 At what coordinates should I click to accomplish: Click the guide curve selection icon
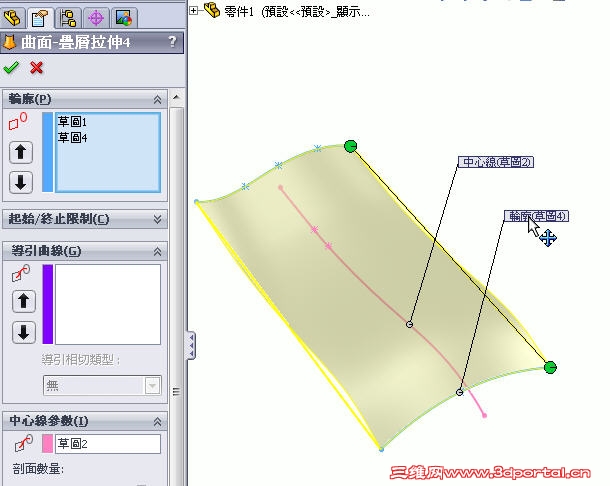point(21,273)
